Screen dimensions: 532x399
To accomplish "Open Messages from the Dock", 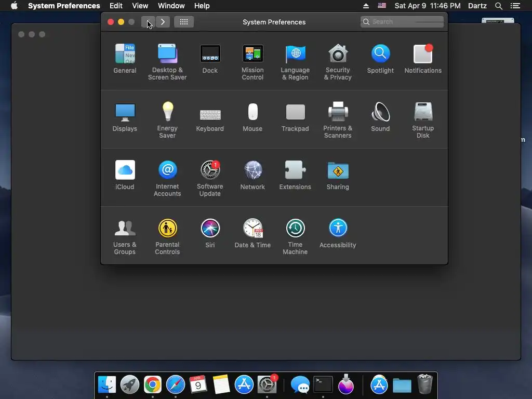I will click(300, 385).
